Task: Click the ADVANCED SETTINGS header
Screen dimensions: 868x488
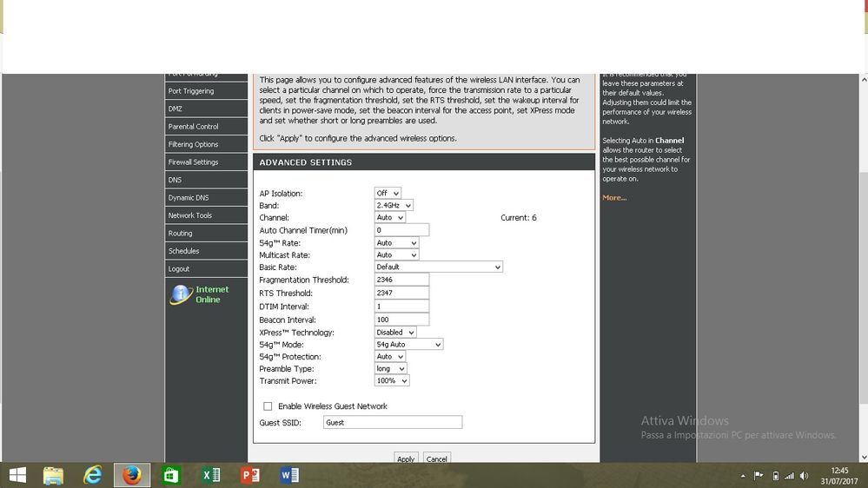Action: tap(424, 162)
